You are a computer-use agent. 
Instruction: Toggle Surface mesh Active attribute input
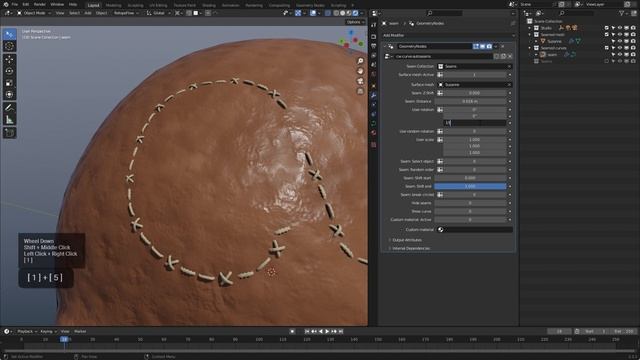(x=440, y=75)
